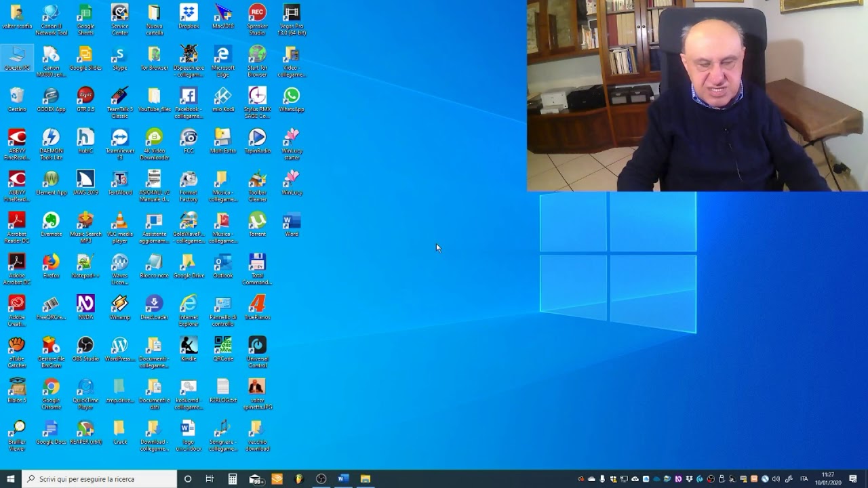Open the Word desktop shortcut
Viewport: 868px width, 488px height.
click(x=292, y=224)
